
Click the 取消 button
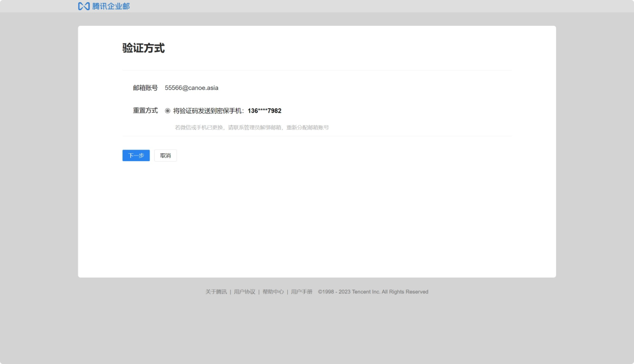[x=165, y=156]
